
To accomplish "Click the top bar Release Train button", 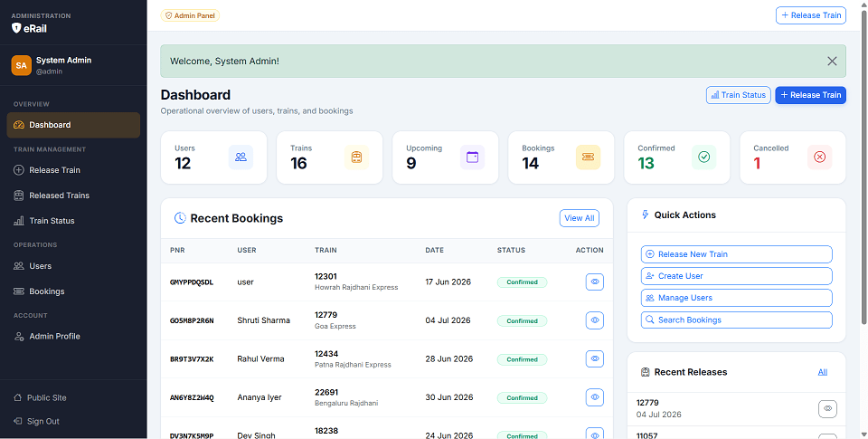I will pyautogui.click(x=811, y=15).
